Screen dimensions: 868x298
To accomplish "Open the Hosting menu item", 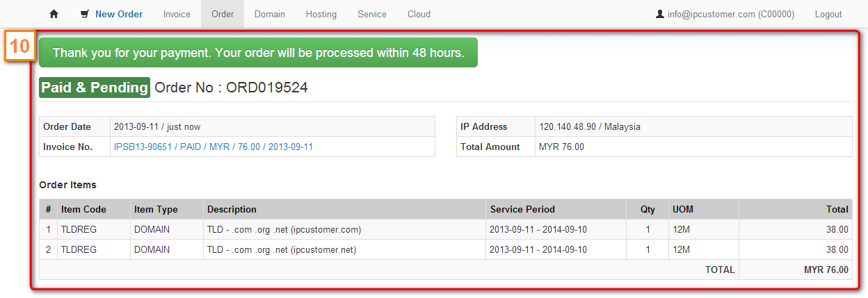I will click(321, 14).
